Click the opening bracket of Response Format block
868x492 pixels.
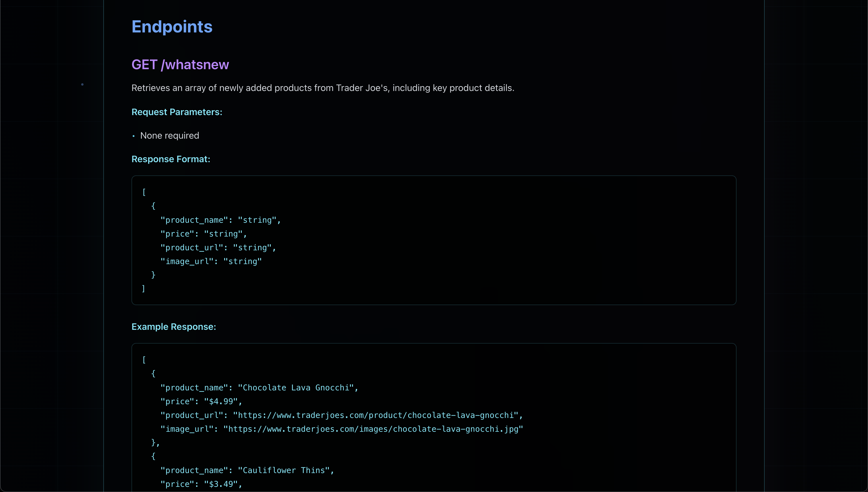click(x=144, y=192)
